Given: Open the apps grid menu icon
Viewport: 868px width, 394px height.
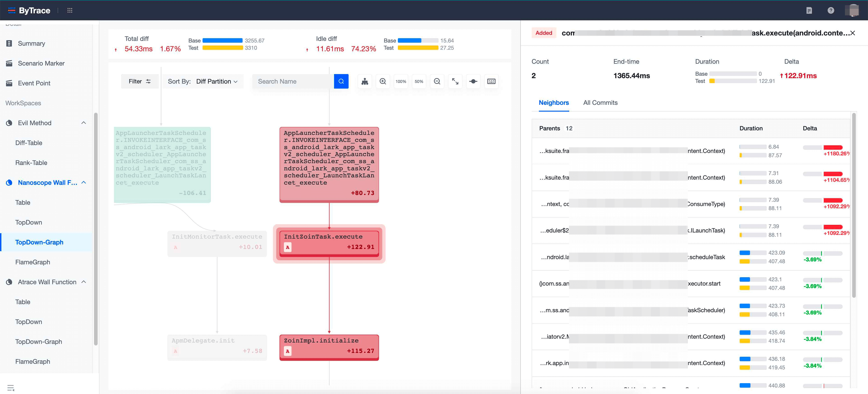Looking at the screenshot, I should pyautogui.click(x=70, y=10).
